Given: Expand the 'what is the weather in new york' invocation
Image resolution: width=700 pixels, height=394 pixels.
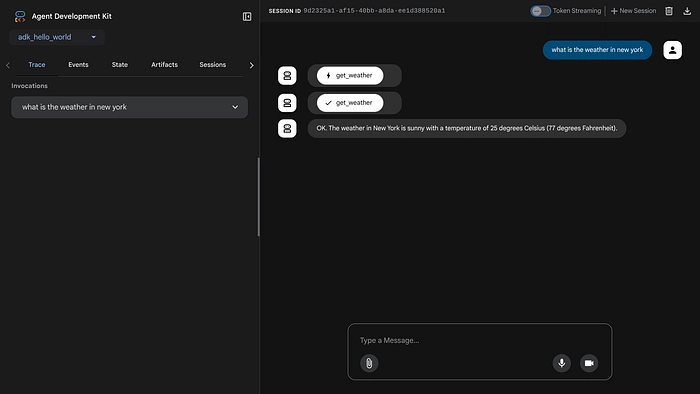Looking at the screenshot, I should click(129, 107).
